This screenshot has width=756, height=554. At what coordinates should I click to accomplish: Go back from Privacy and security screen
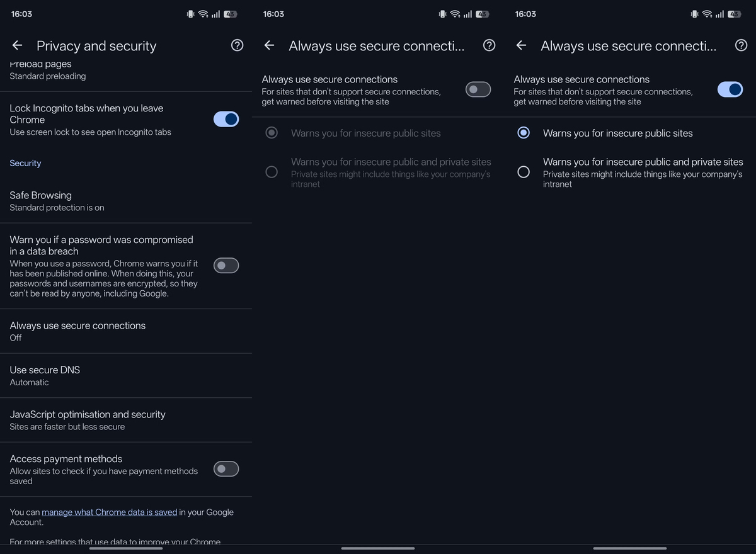17,45
